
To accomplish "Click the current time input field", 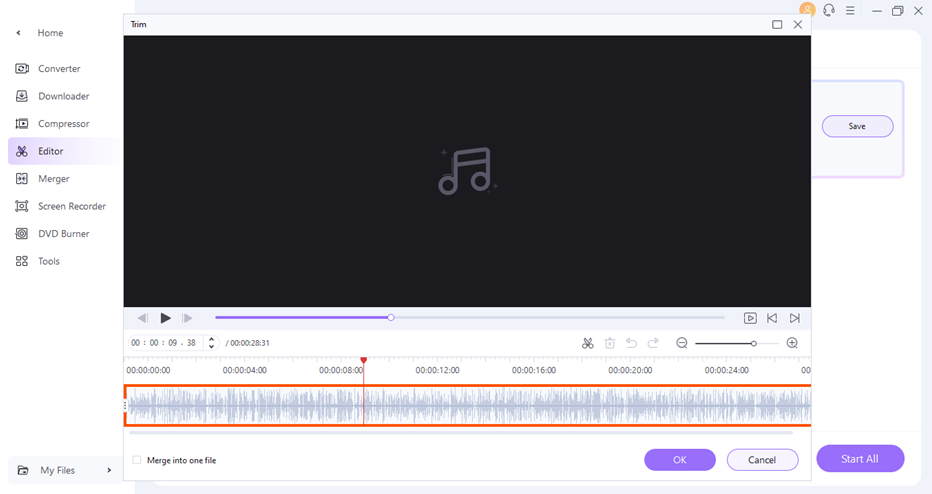I will 166,343.
